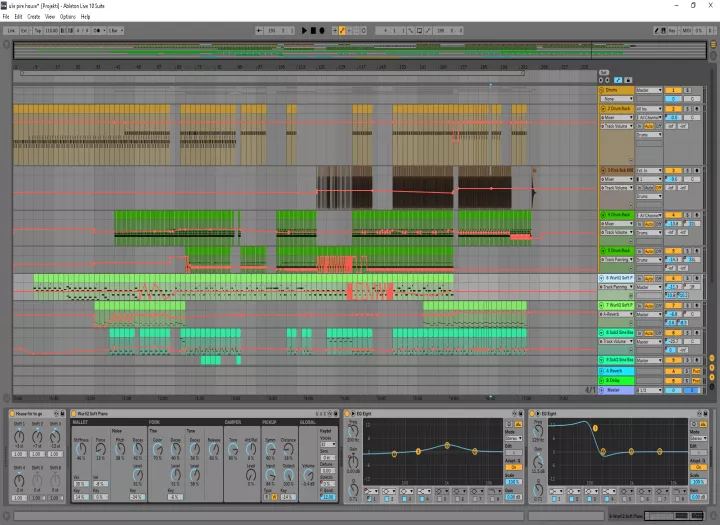
Task: Open the View menu
Action: 50,17
